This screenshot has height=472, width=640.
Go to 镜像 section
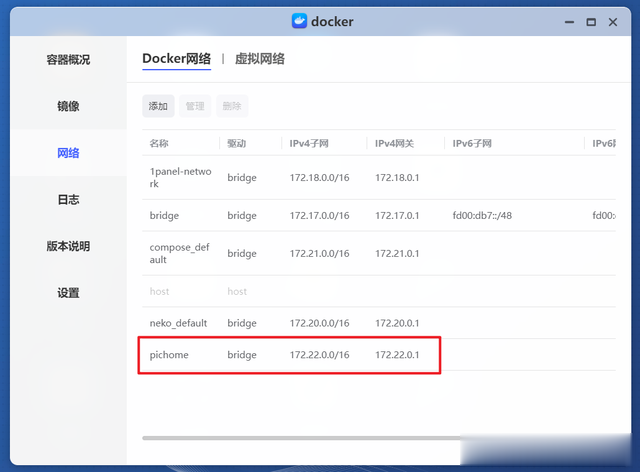(68, 106)
